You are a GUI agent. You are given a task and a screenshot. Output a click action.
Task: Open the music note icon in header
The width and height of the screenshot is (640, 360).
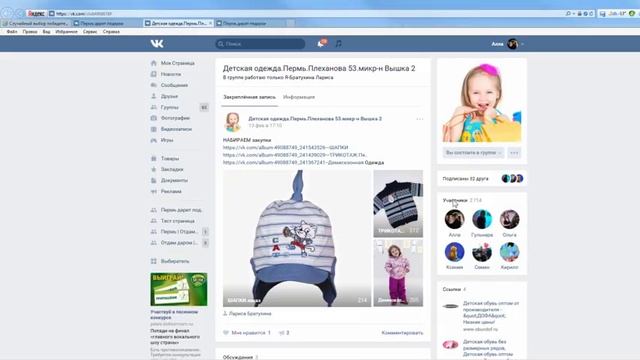[338, 44]
